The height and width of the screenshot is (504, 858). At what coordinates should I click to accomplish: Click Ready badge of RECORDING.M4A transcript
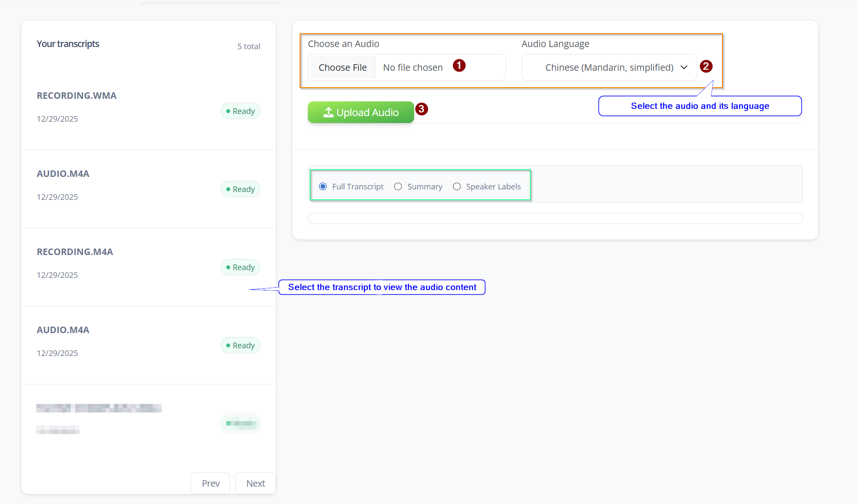click(241, 267)
